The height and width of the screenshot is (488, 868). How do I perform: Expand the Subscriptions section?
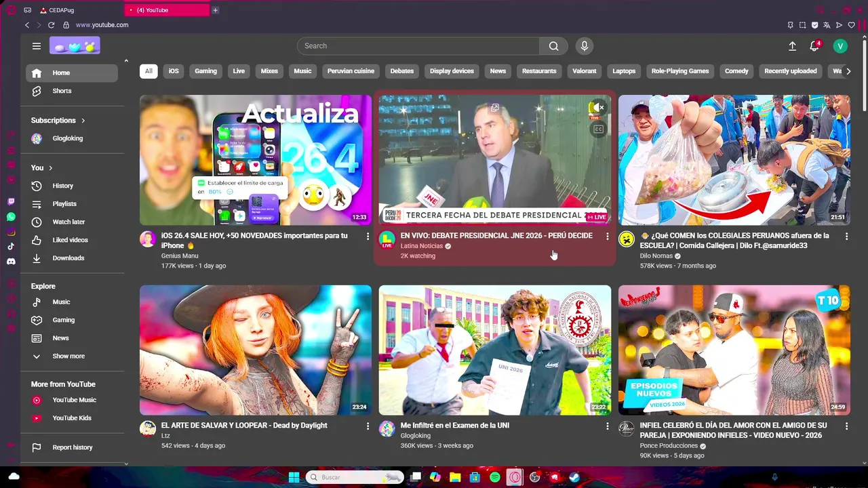click(58, 121)
